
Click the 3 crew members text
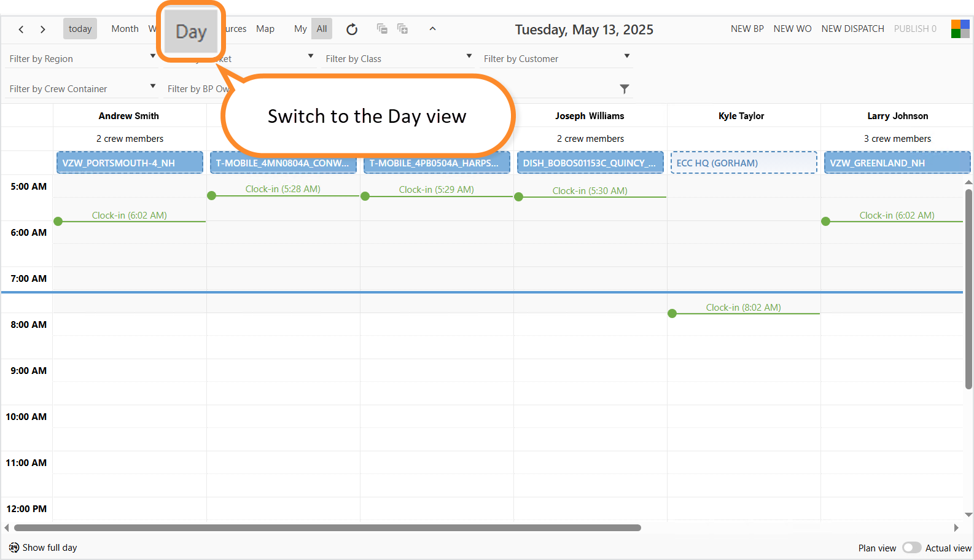[897, 139]
